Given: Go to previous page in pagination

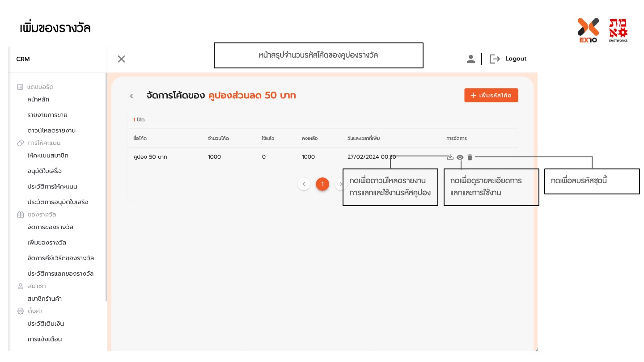Looking at the screenshot, I should (x=304, y=184).
